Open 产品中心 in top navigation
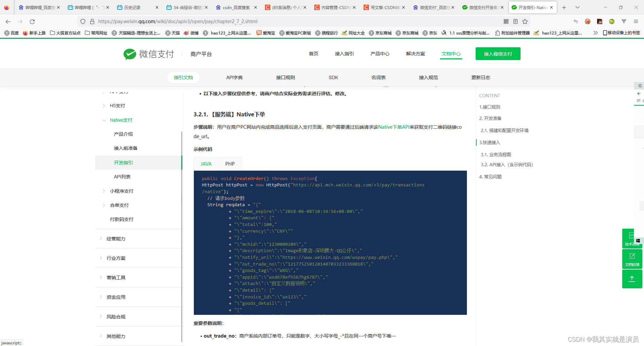Viewport: 644px width, 346px height. tap(380, 54)
